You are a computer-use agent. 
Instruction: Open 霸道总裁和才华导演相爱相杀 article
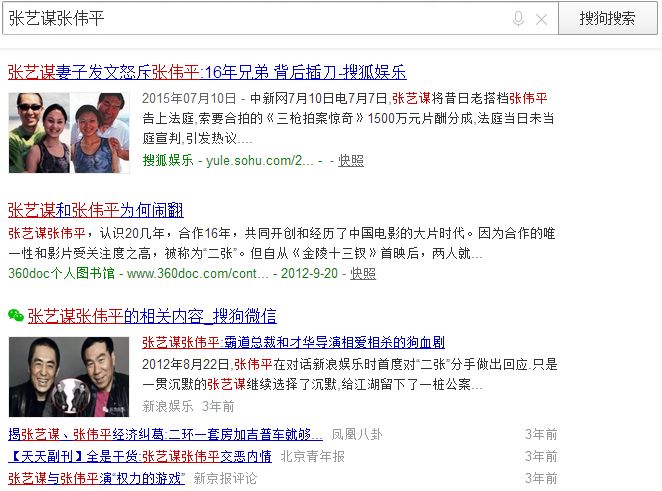(293, 342)
